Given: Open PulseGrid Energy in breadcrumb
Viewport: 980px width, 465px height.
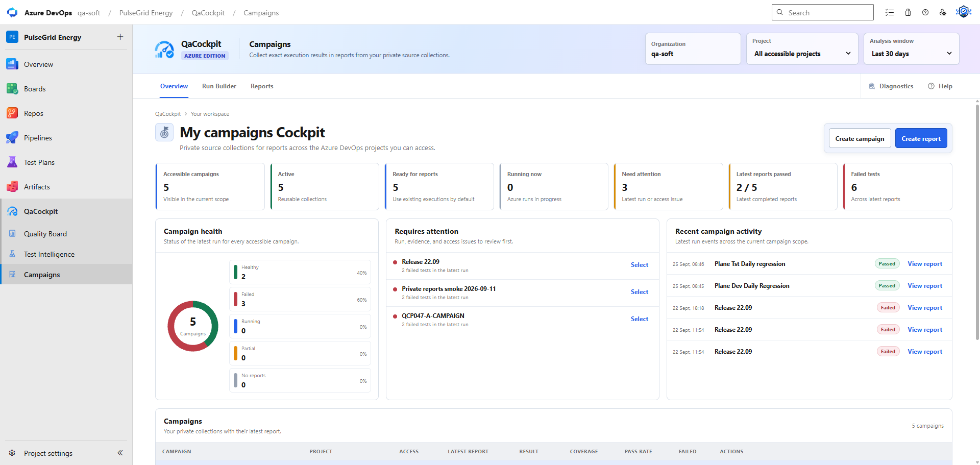Looking at the screenshot, I should pos(146,13).
